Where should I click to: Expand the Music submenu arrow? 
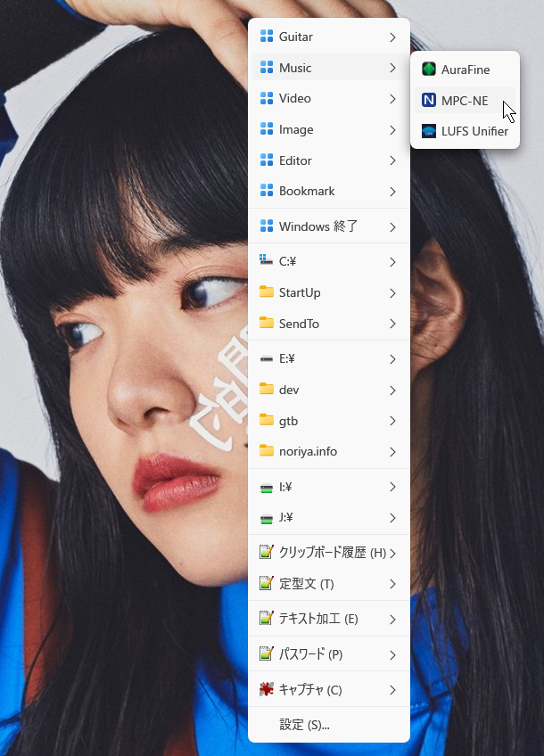click(x=392, y=68)
